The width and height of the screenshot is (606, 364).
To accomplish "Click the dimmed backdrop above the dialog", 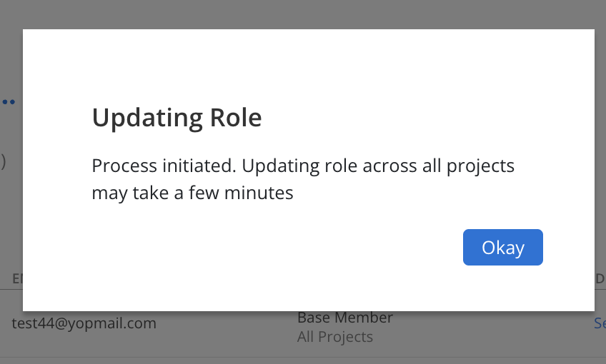I will pos(303,14).
